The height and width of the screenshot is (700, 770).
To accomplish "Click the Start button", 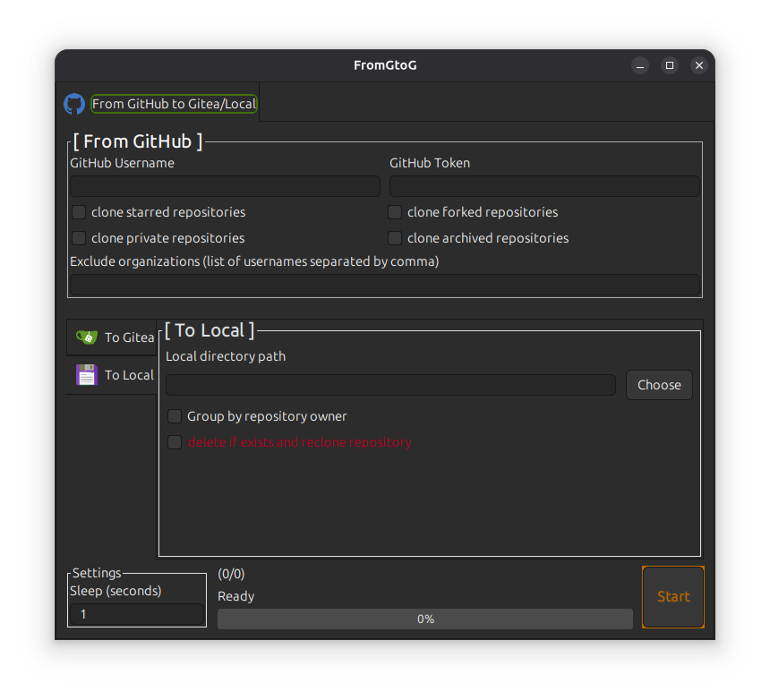I will (x=673, y=597).
